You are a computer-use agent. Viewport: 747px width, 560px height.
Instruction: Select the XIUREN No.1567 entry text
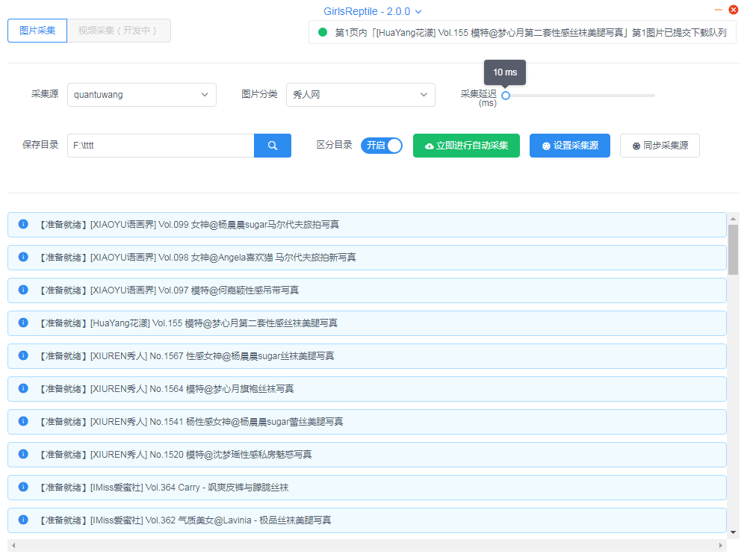pyautogui.click(x=186, y=356)
